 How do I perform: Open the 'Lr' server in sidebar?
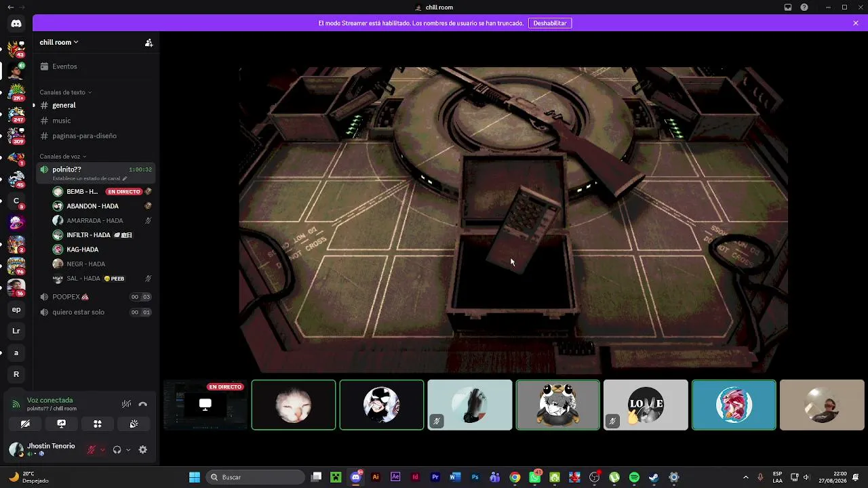click(x=16, y=331)
